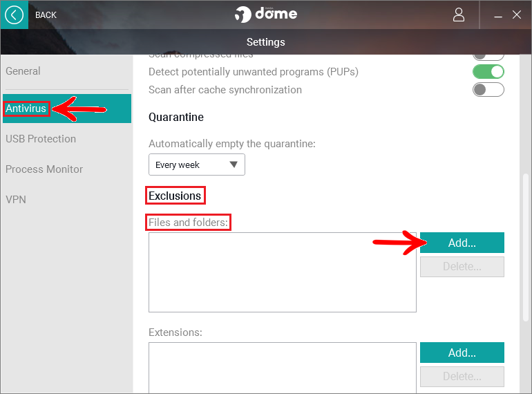The width and height of the screenshot is (532, 394).
Task: Click Add button for Extensions exclusions
Action: coord(462,353)
